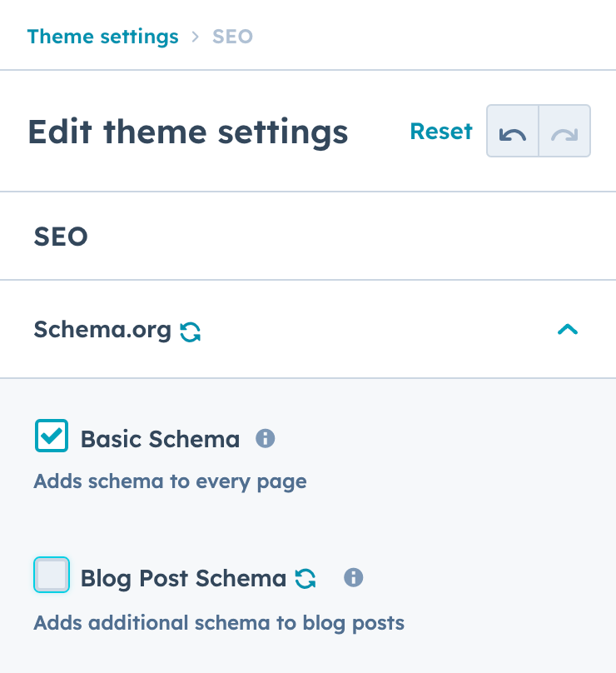The height and width of the screenshot is (673, 616).
Task: Click the redo arrow icon
Action: tap(564, 131)
